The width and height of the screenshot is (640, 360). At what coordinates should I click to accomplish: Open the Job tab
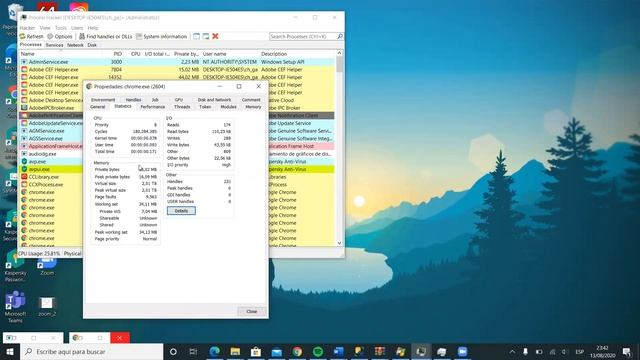coord(155,100)
